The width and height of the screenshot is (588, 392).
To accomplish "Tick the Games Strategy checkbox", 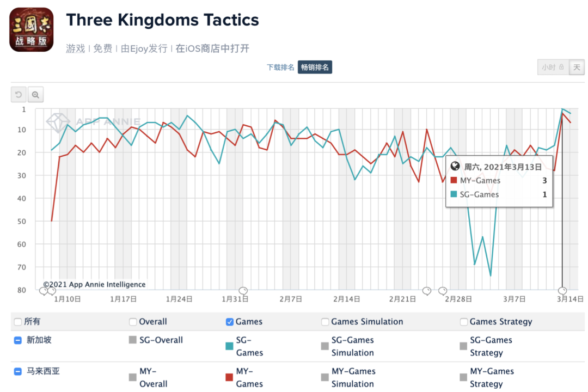I will coord(464,322).
